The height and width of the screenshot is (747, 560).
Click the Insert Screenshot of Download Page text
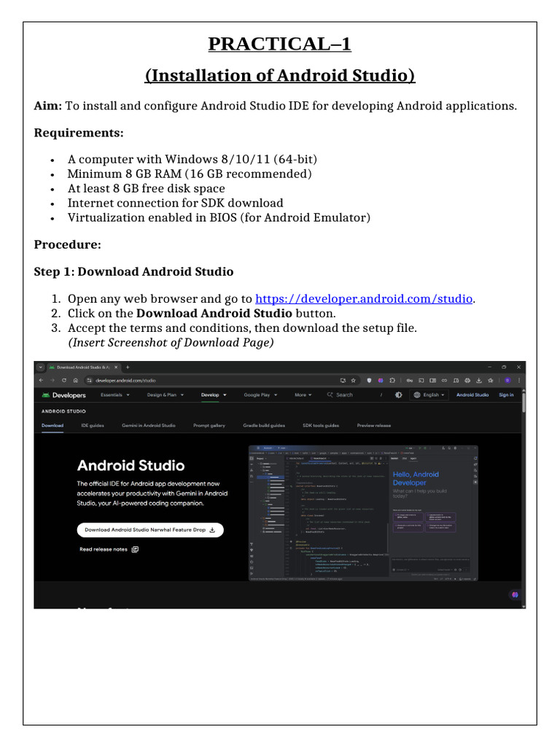(x=171, y=343)
